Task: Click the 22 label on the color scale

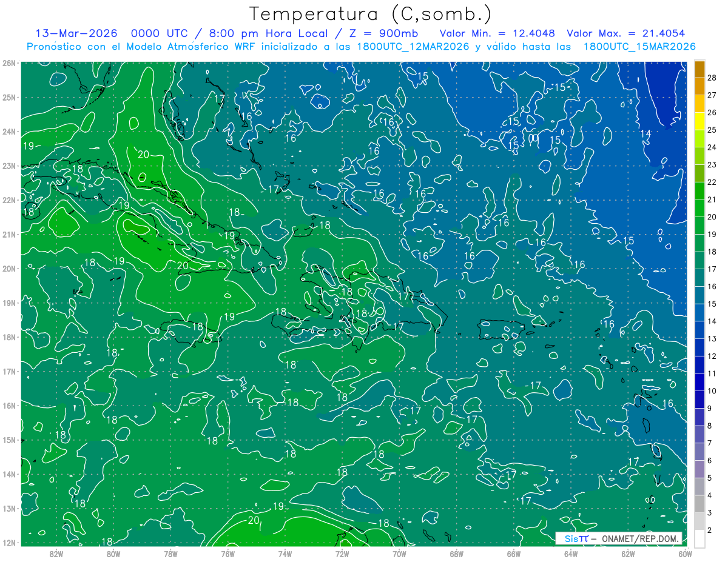Action: (x=712, y=182)
